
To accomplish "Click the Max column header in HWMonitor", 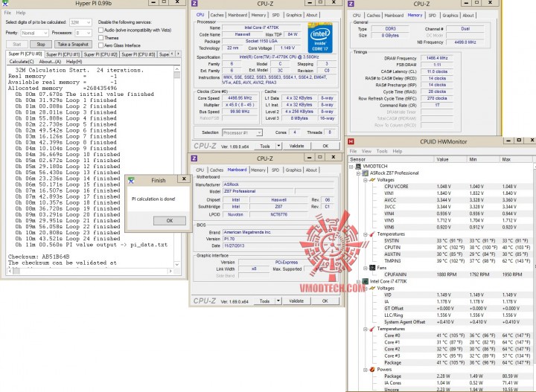I will (515, 159).
